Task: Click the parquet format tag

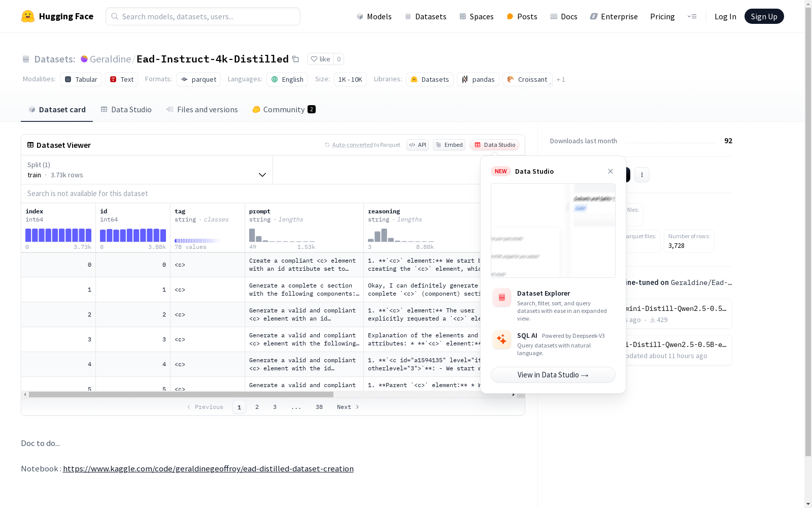Action: (198, 79)
